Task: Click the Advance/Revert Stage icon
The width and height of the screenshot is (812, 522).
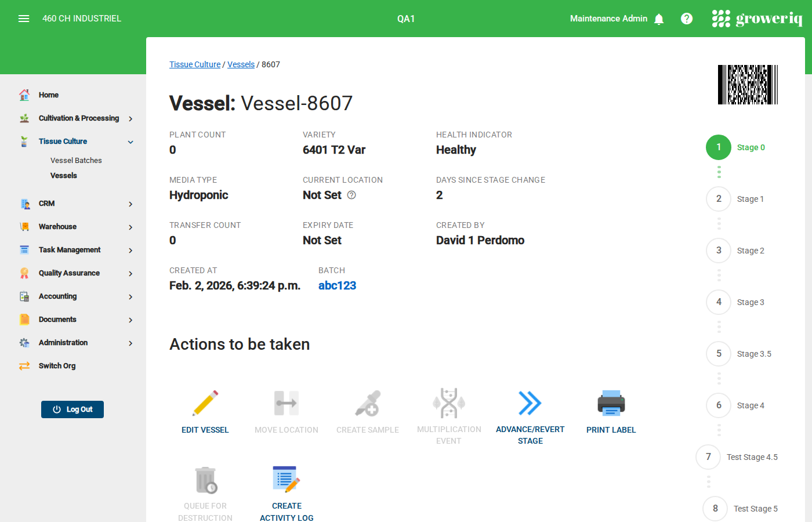Action: coord(530,403)
